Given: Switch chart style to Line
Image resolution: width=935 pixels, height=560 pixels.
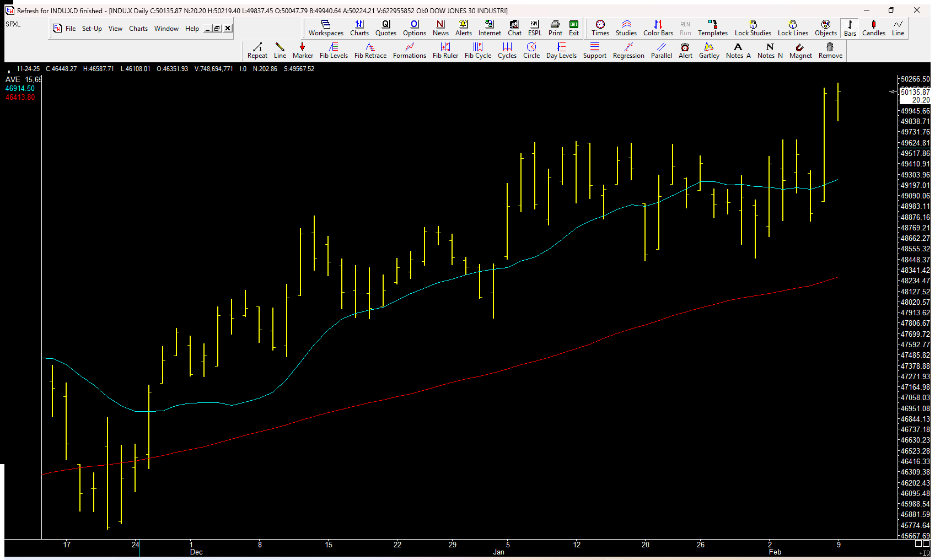Looking at the screenshot, I should click(x=898, y=28).
